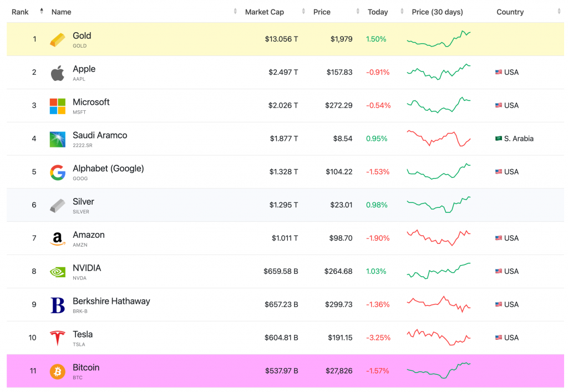Click the USA flag in Berkshire Hathaway row
Image resolution: width=568 pixels, height=392 pixels.
[499, 304]
